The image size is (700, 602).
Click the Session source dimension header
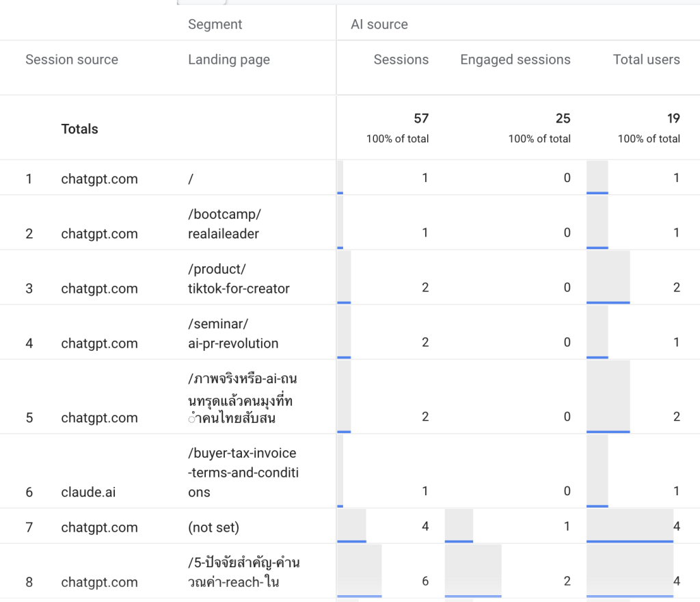click(x=72, y=60)
